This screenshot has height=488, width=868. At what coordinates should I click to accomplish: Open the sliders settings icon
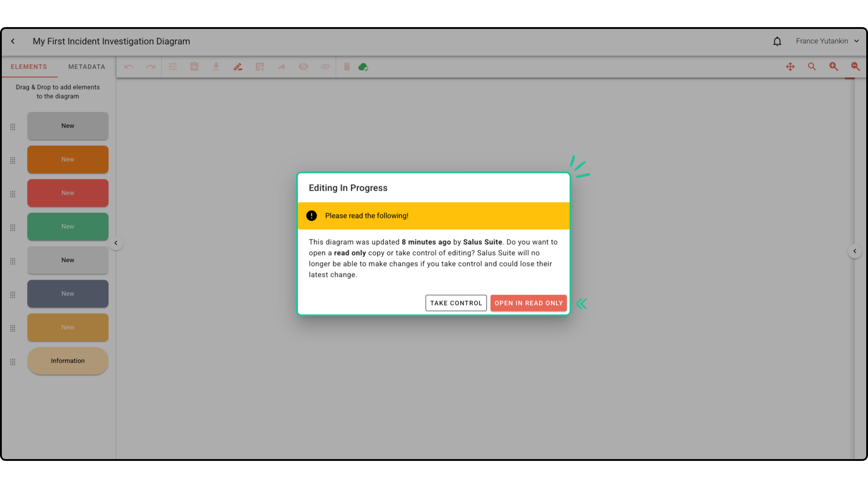coord(173,67)
